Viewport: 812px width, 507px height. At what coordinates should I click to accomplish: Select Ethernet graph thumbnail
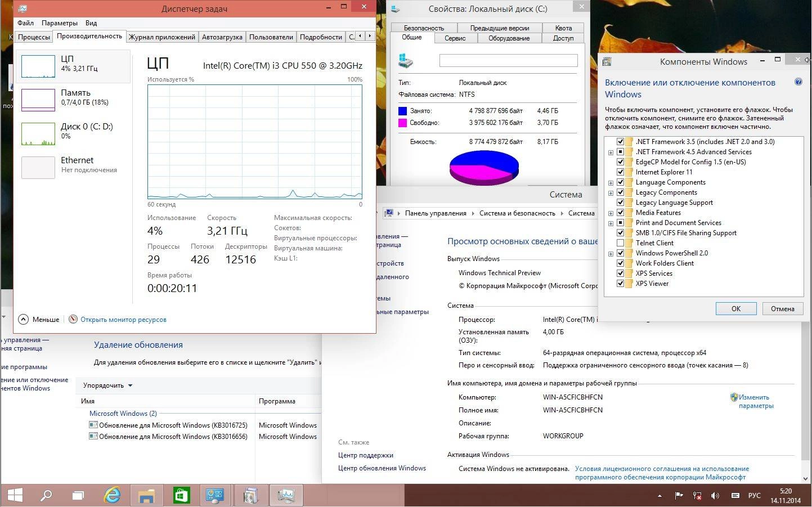(x=38, y=168)
